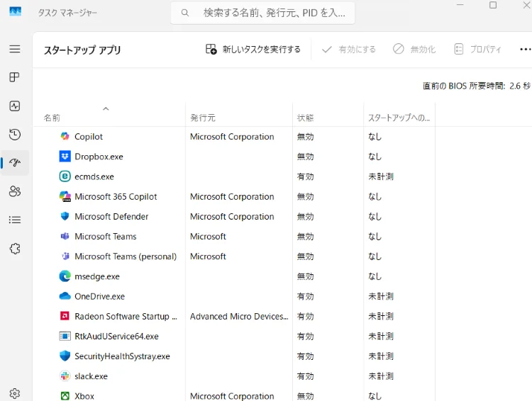Click the Dropbox.exe icon in list
The height and width of the screenshot is (401, 532).
click(65, 157)
